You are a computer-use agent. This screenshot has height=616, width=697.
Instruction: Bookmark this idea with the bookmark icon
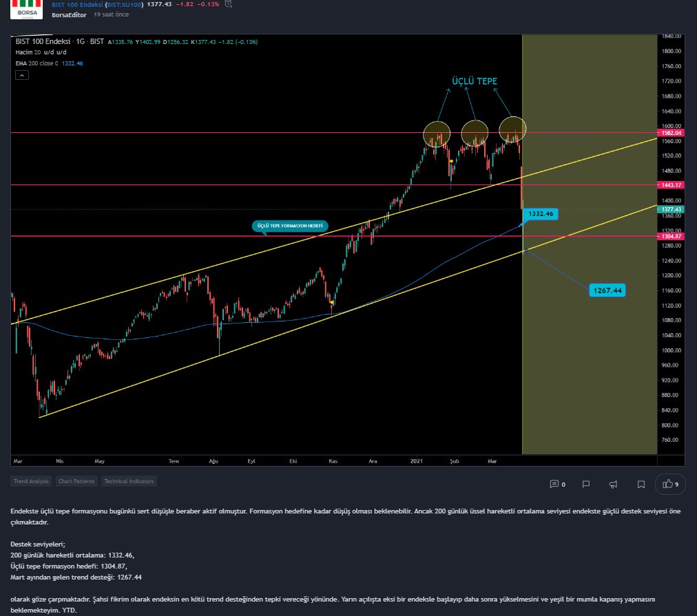point(641,484)
